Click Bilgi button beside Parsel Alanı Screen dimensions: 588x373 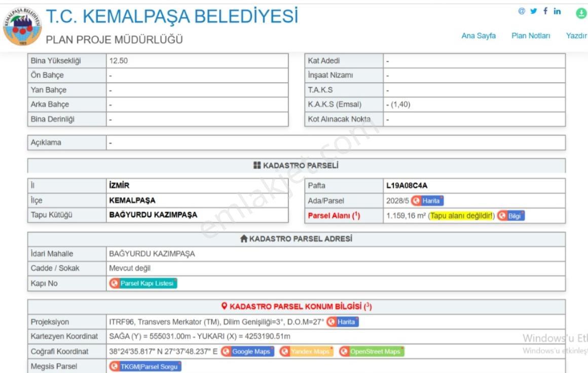(x=511, y=216)
